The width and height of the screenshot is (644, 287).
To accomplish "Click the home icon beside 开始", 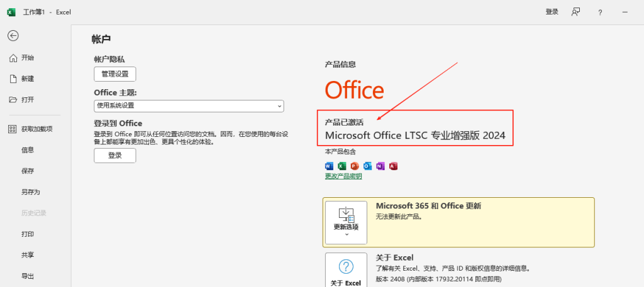I will [x=13, y=58].
